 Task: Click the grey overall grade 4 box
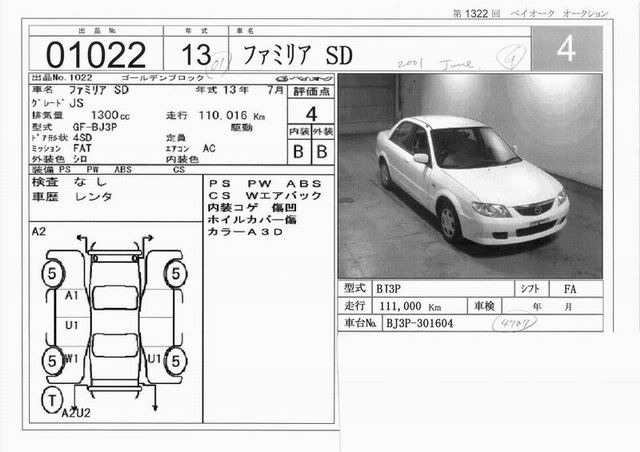pos(567,49)
